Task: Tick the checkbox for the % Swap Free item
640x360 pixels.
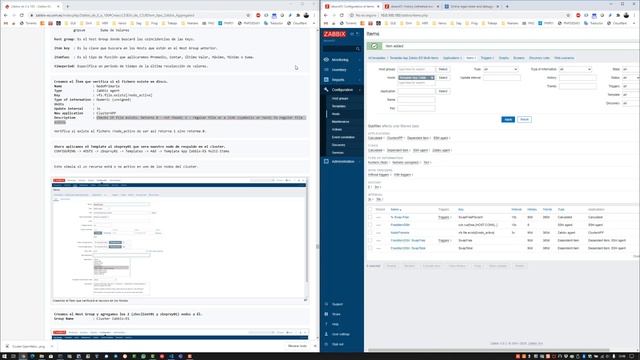Action: [x=370, y=217]
